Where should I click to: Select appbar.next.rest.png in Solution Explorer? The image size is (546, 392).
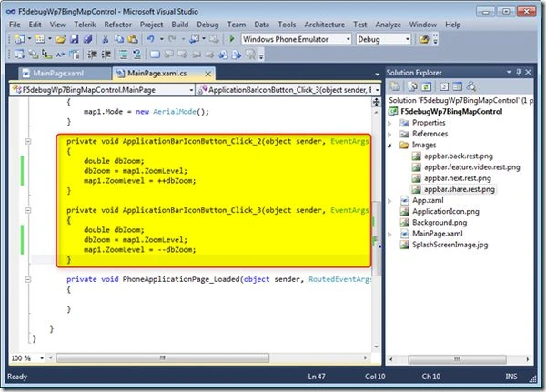457,178
